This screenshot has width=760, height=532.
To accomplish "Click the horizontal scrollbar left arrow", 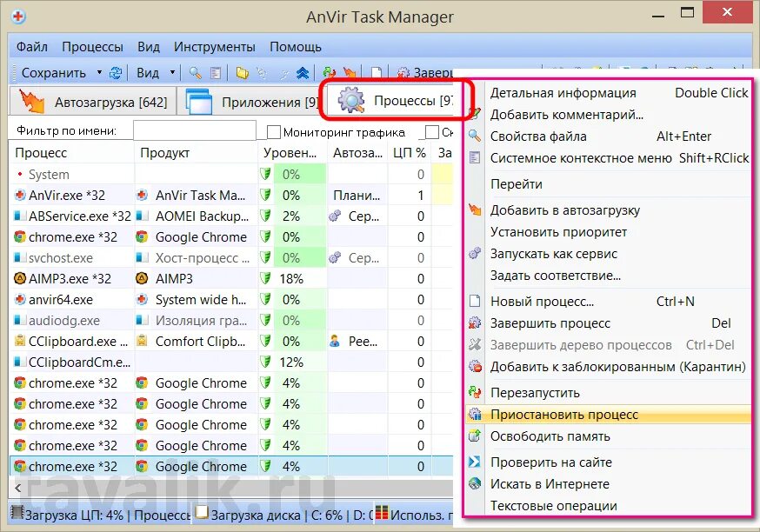I will pyautogui.click(x=18, y=488).
